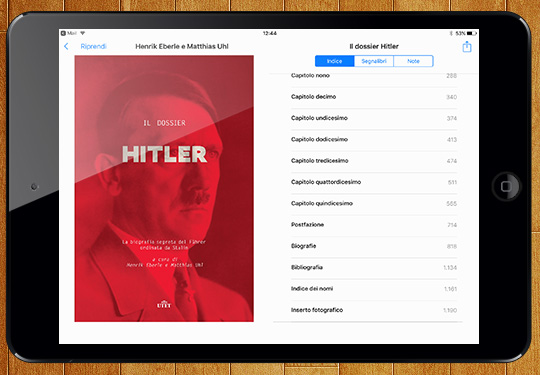The image size is (540, 375).
Task: Tap the Wi-Fi status icon
Action: pyautogui.click(x=83, y=33)
